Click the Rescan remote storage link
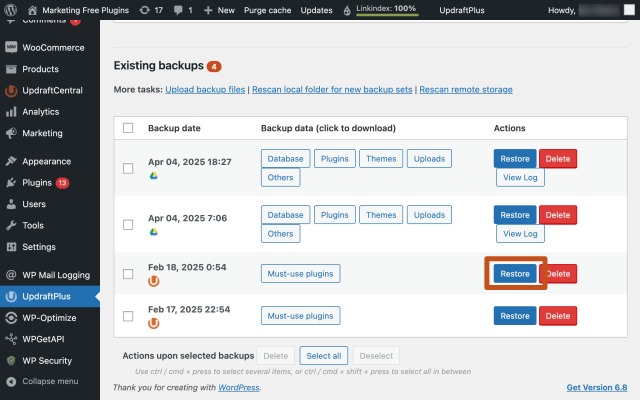The height and width of the screenshot is (400, 640). 466,89
